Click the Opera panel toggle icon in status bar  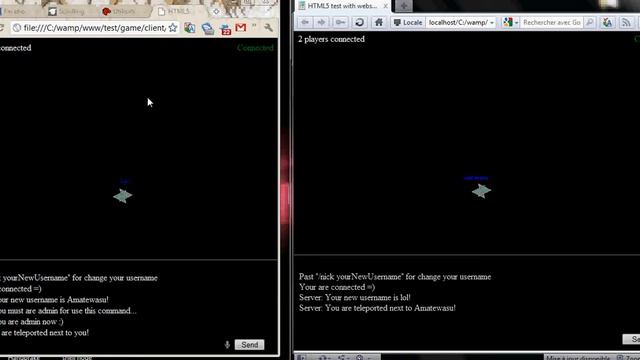coord(301,358)
